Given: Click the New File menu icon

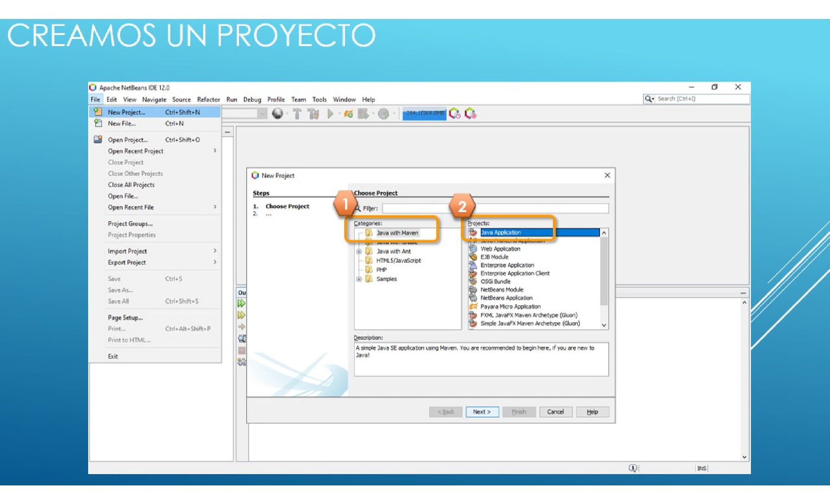Looking at the screenshot, I should point(98,123).
